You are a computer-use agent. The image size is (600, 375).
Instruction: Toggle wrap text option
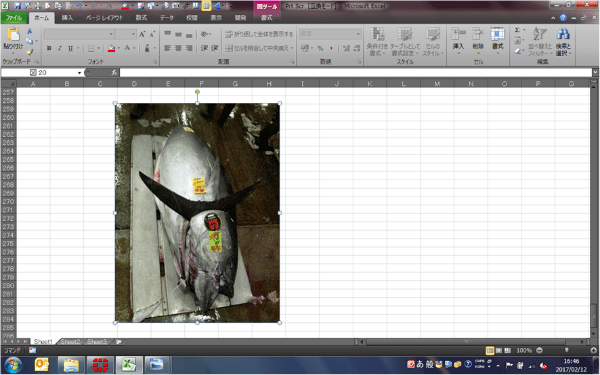[259, 34]
